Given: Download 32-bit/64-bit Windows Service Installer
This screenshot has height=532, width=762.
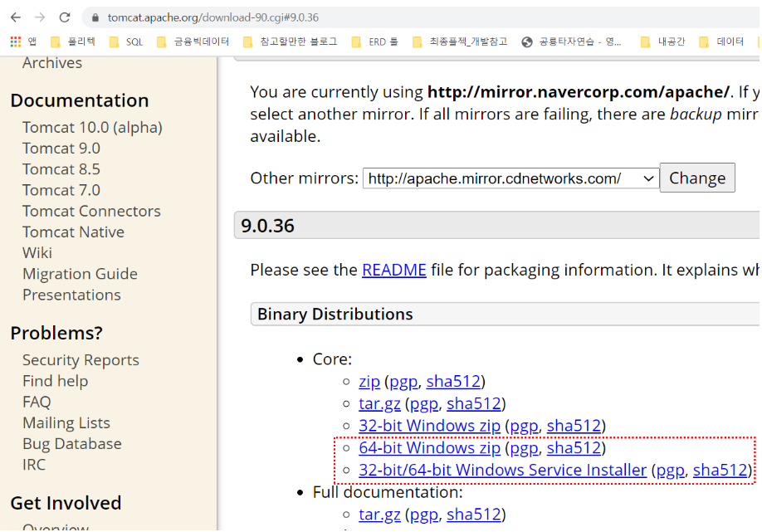Looking at the screenshot, I should [502, 470].
